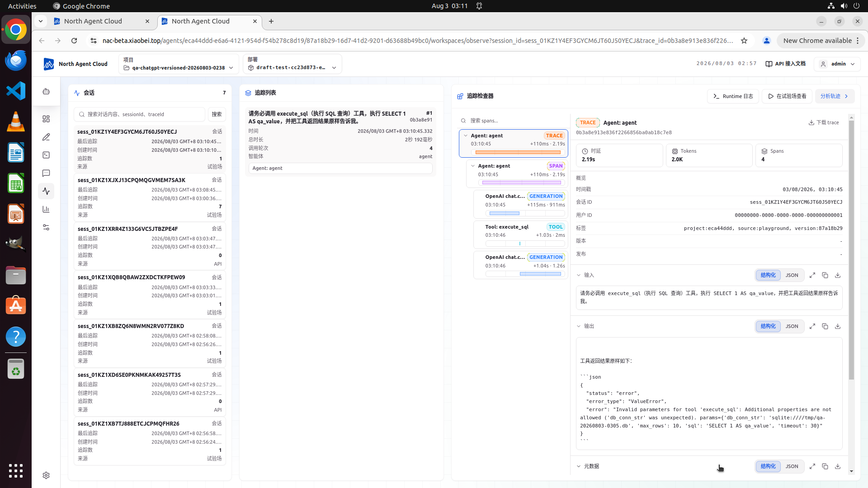The image size is (868, 488).
Task: Focus the session search input field
Action: pos(140,114)
